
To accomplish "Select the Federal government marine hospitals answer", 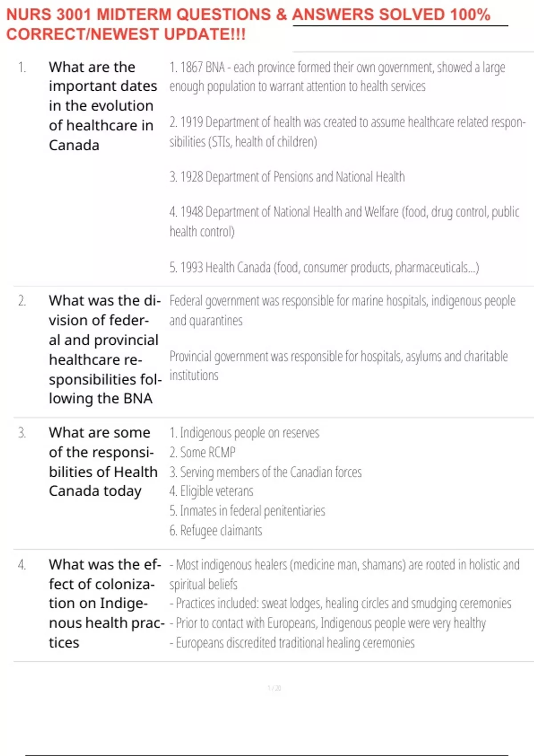I will (342, 310).
